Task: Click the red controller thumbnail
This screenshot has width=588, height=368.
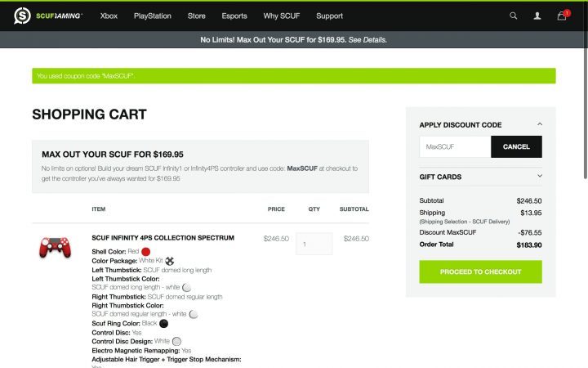Action: [x=56, y=247]
